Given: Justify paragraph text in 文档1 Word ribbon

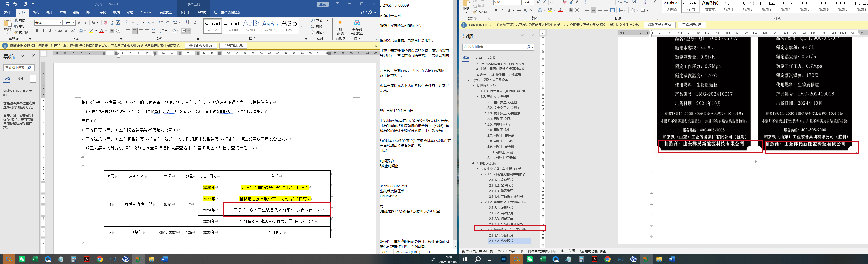Looking at the screenshot, I should pyautogui.click(x=147, y=31).
